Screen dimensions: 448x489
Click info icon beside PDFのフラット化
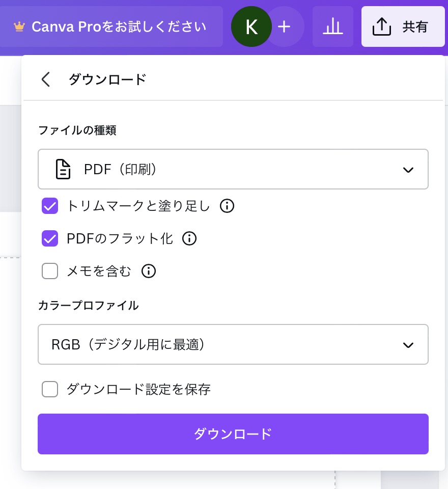pos(189,238)
